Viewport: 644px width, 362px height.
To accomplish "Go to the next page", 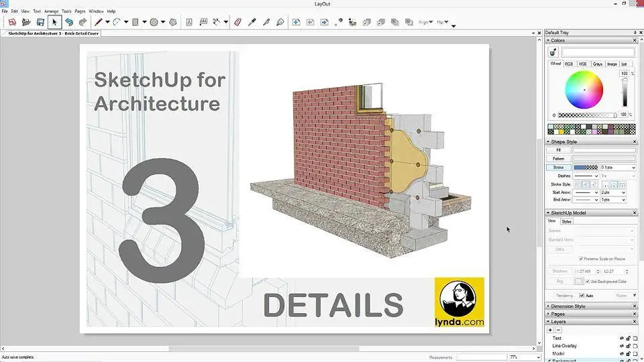I will pyautogui.click(x=325, y=22).
